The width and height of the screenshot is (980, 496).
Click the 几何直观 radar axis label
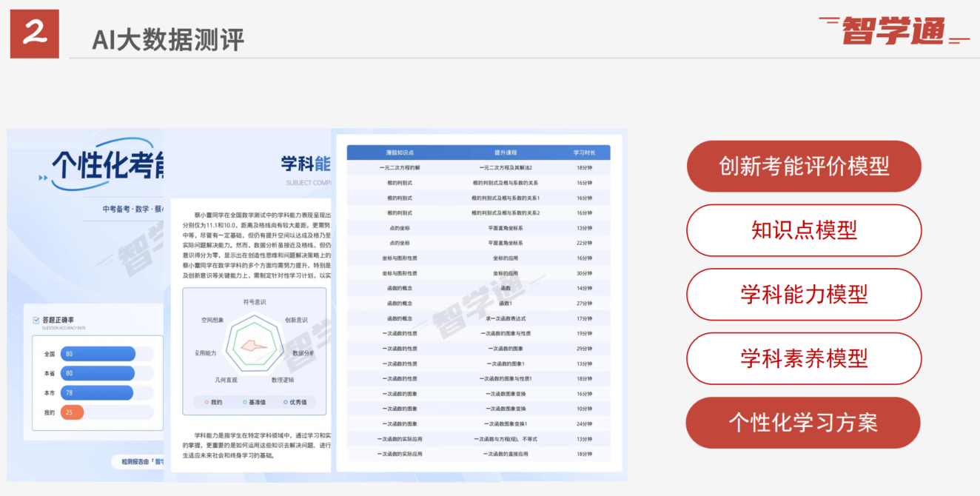(x=226, y=380)
